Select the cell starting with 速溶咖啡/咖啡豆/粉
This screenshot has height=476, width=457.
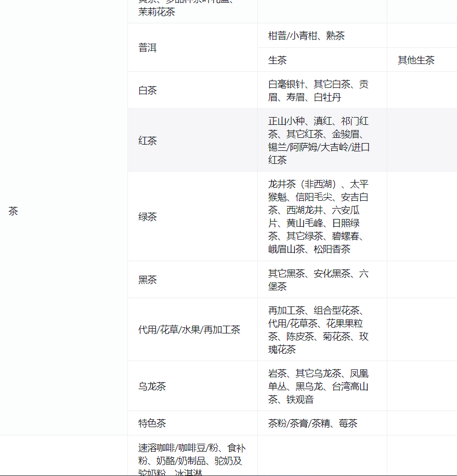pyautogui.click(x=191, y=460)
